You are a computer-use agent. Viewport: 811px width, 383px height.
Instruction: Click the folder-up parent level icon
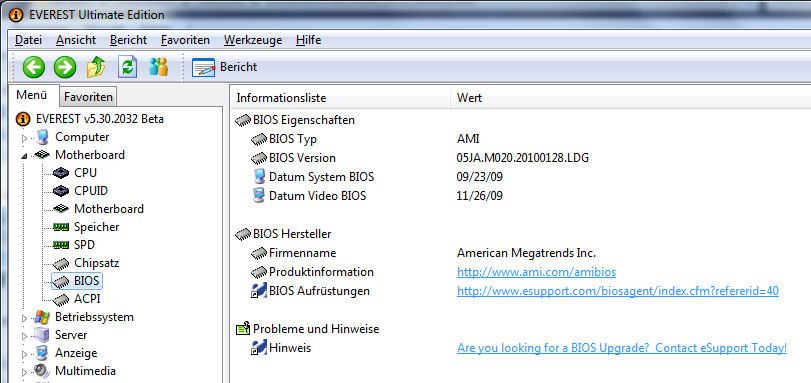pos(96,67)
